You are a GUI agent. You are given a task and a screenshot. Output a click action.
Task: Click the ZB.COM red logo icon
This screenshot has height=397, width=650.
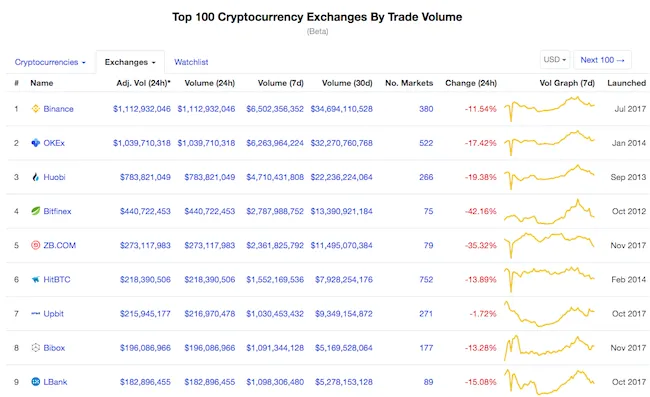[x=36, y=245]
